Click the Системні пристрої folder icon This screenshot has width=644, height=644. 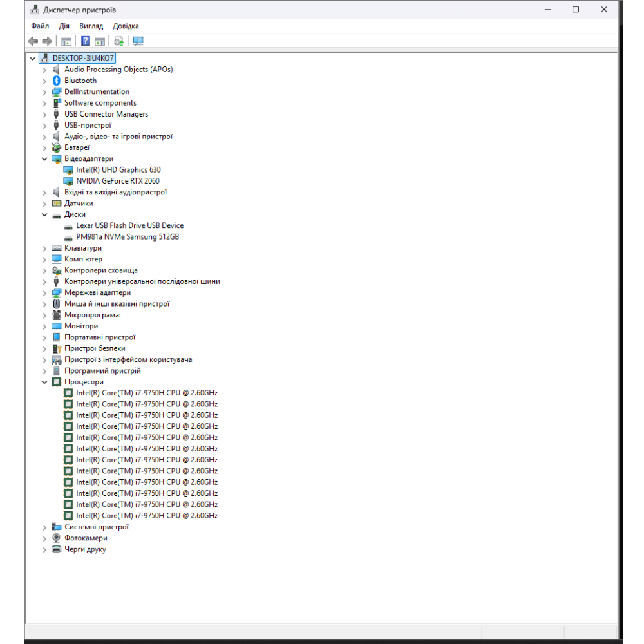tap(57, 527)
